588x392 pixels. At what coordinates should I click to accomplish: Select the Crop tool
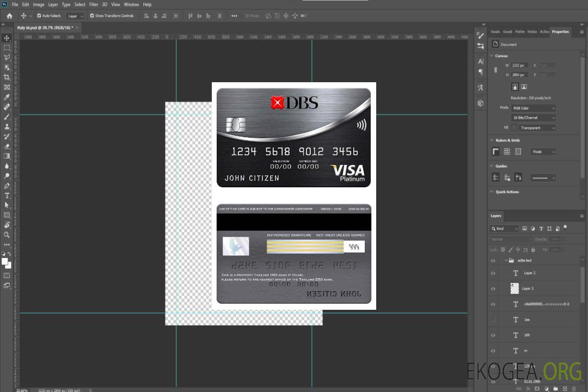7,77
